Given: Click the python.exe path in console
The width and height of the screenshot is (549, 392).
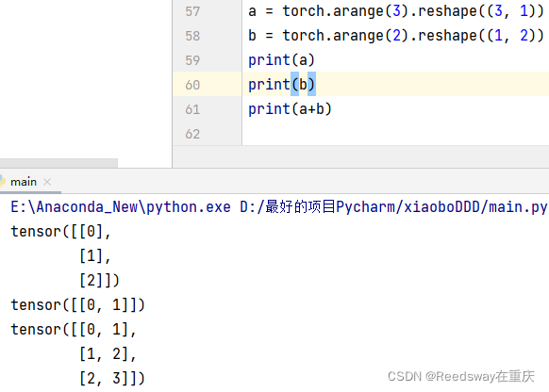Looking at the screenshot, I should [121, 207].
